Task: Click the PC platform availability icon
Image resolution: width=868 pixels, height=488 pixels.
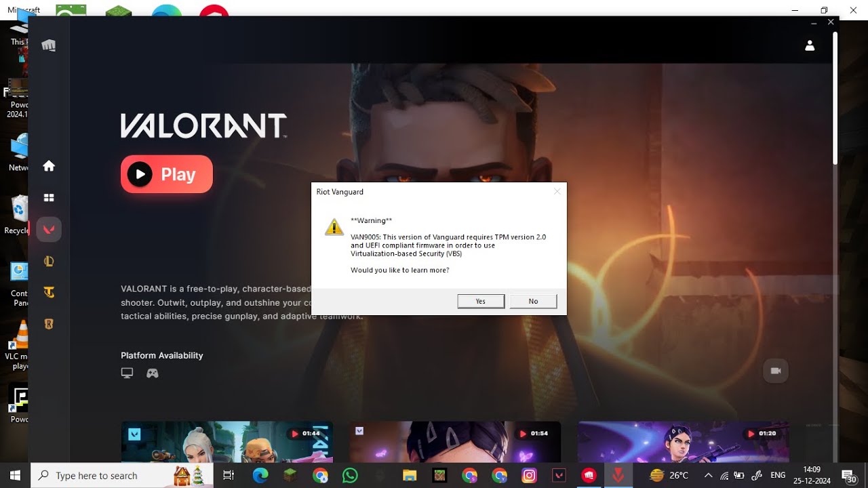Action: coord(127,373)
